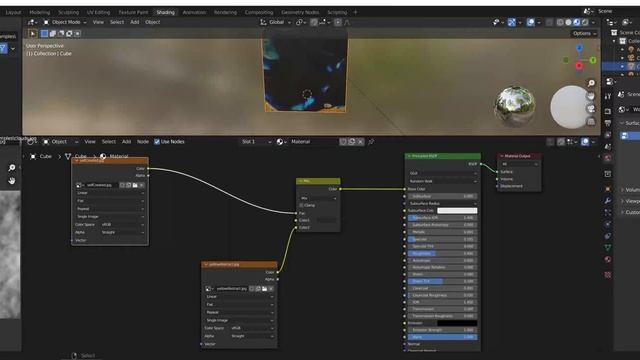This screenshot has width=640, height=360.
Task: Unlink material X icon in node header
Action: point(360,142)
